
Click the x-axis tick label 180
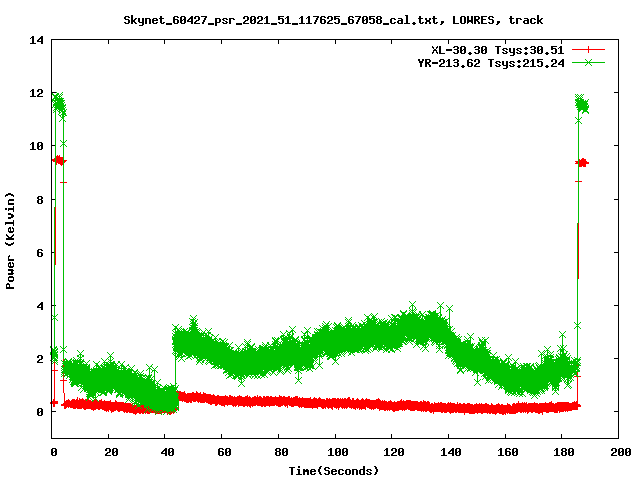point(564,452)
